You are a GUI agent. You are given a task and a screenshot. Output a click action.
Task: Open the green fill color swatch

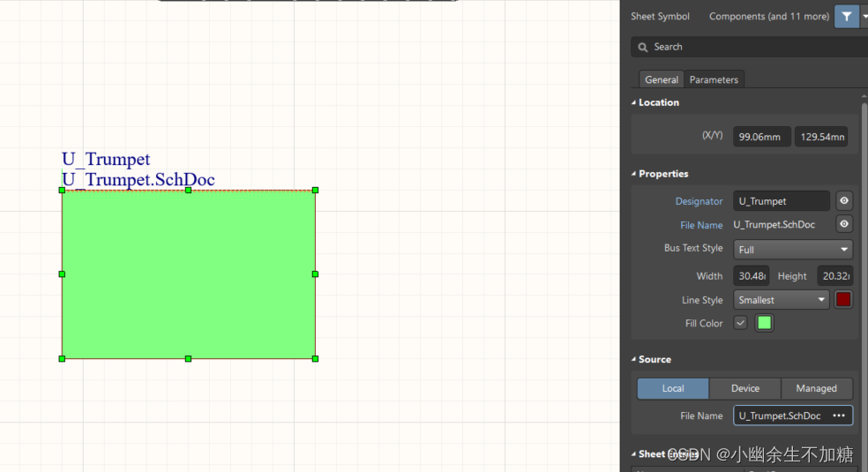tap(764, 323)
